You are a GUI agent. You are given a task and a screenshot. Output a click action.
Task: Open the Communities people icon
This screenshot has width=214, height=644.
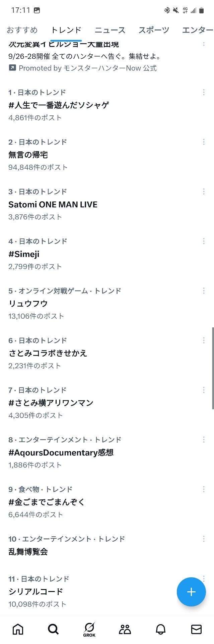(125, 629)
